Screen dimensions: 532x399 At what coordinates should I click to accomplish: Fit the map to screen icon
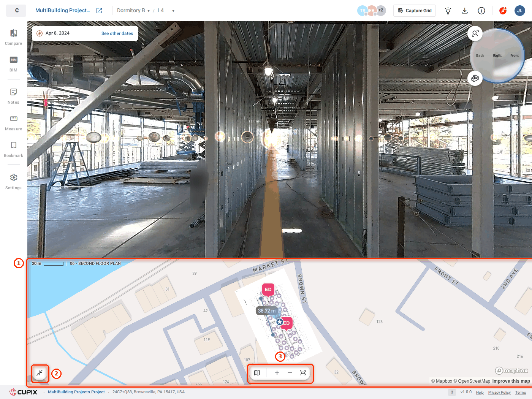(303, 373)
